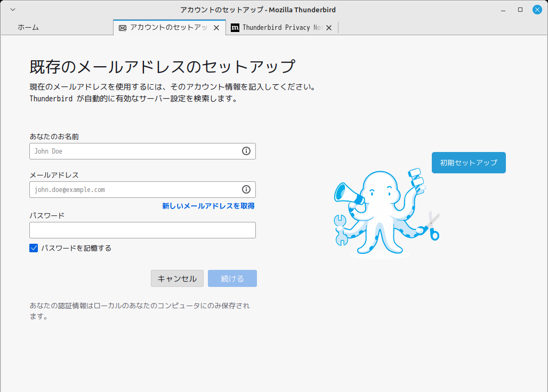Focus the パスワード input field
This screenshot has height=392, width=548.
(142, 230)
